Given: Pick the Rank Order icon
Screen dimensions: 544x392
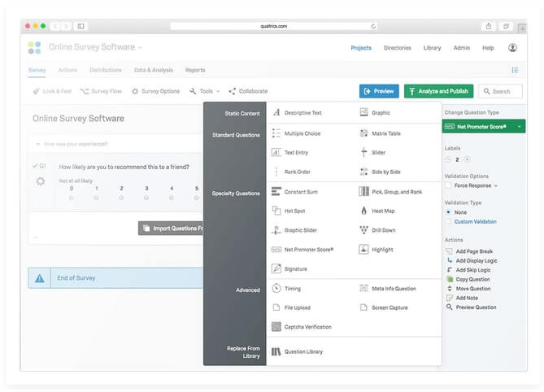Looking at the screenshot, I should tap(276, 172).
